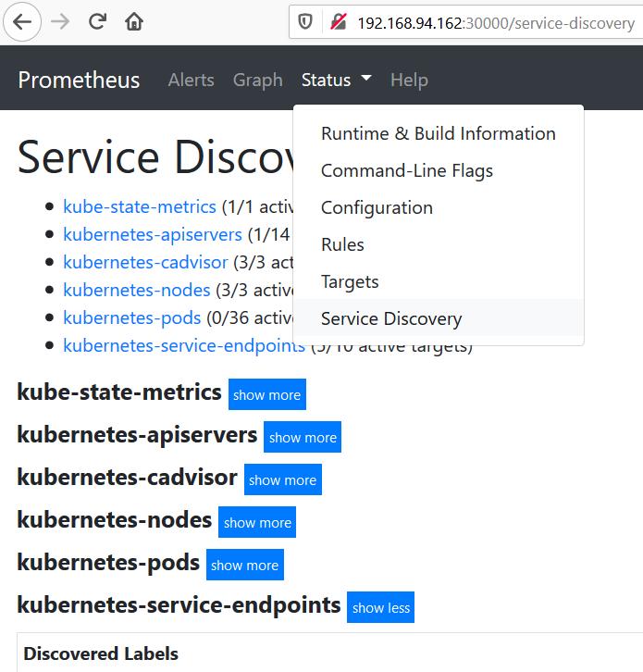Image resolution: width=643 pixels, height=672 pixels.
Task: Open the Help navbar link
Action: (x=409, y=81)
